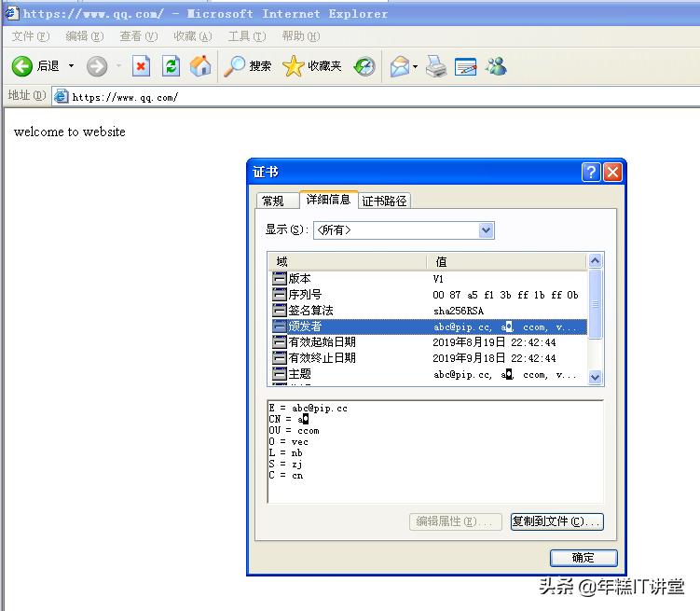
Task: Click the field icon beside 有效终止日期
Action: point(280,358)
